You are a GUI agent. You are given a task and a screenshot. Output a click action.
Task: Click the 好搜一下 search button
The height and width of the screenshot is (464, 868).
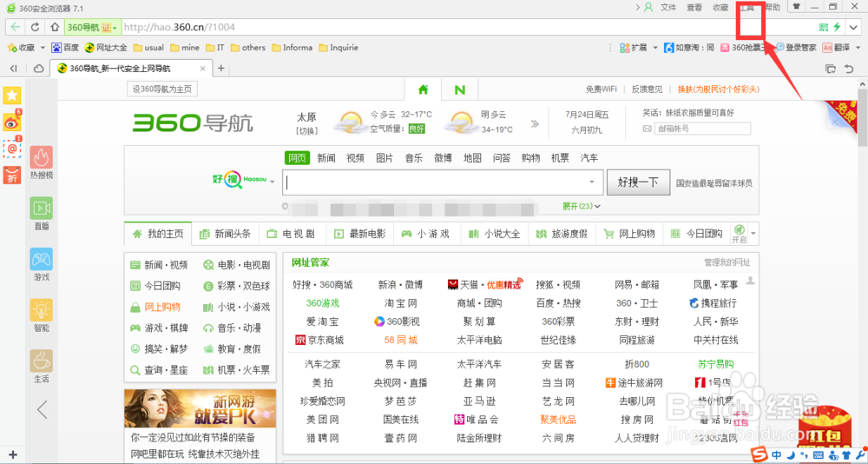(x=638, y=182)
